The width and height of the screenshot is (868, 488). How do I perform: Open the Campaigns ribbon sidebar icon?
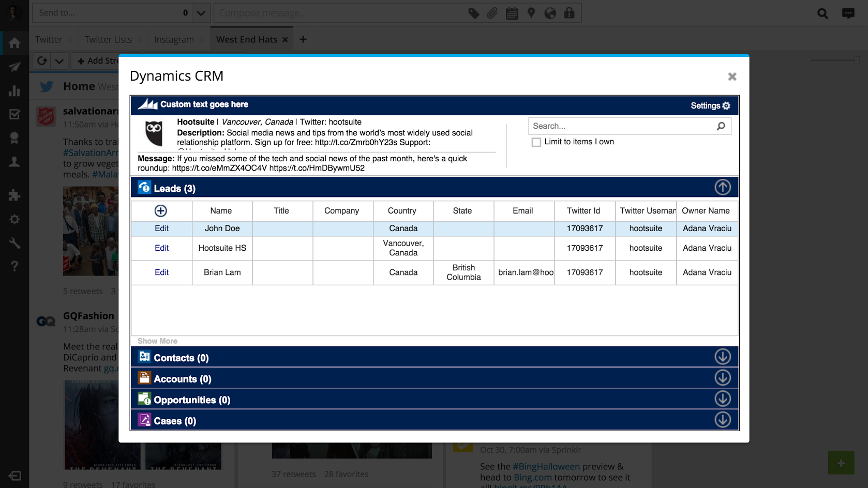click(14, 138)
